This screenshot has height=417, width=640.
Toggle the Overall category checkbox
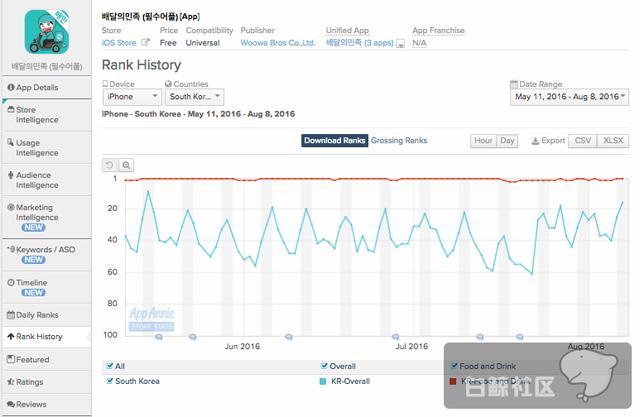(x=323, y=366)
